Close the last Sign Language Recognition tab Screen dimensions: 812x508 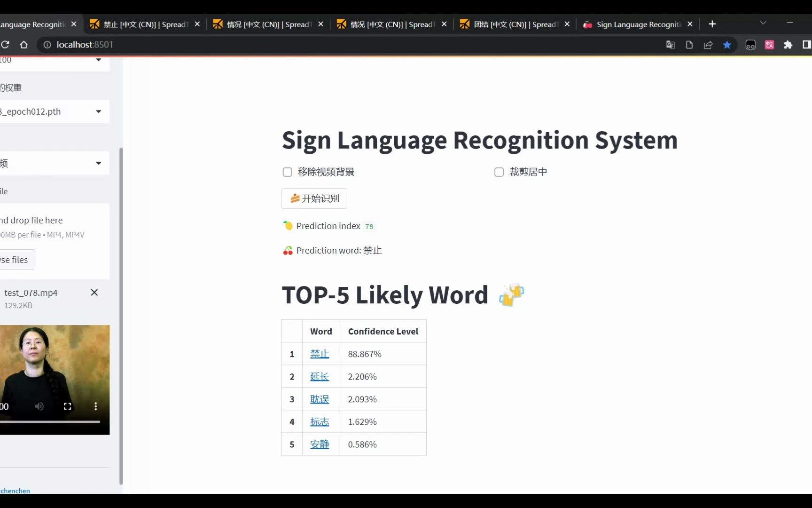tap(690, 24)
